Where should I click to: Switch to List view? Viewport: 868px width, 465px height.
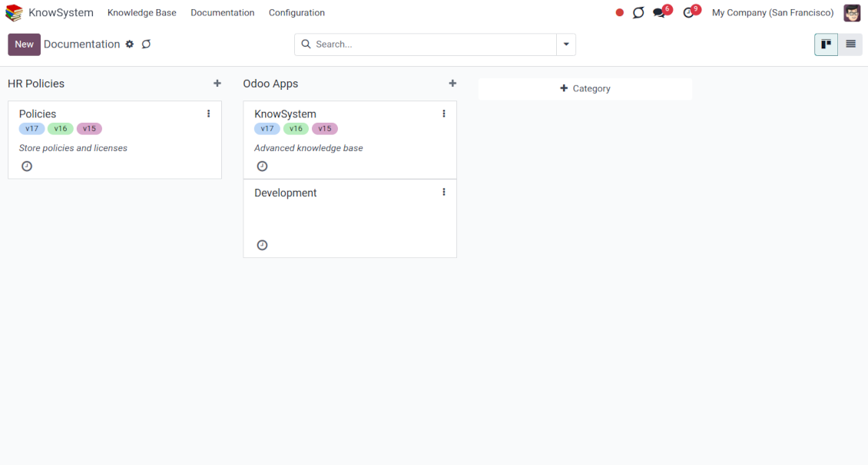(x=850, y=45)
